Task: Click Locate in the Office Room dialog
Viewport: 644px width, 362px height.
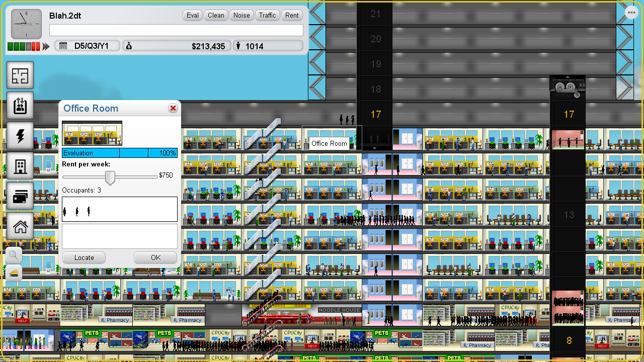Action: point(84,258)
